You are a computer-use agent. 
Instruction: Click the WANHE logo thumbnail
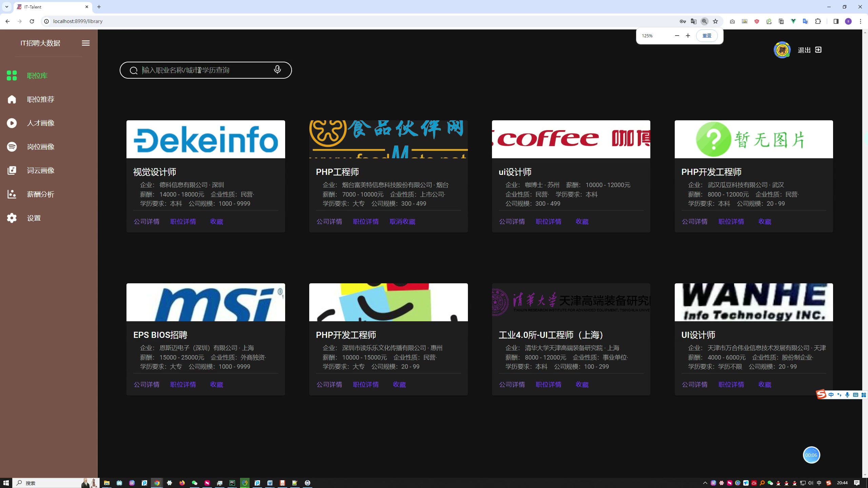[x=753, y=302]
